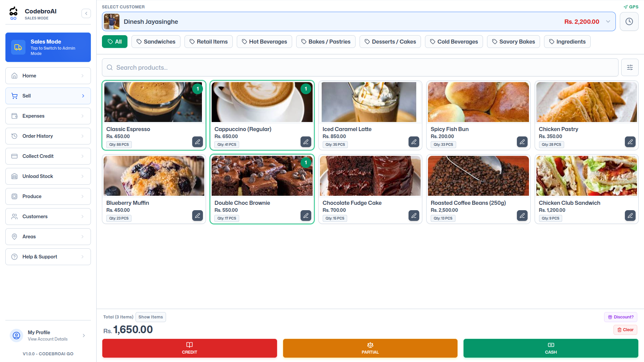Edit Blueberry Muffin pencil icon
Image resolution: width=644 pixels, height=362 pixels.
tap(198, 216)
